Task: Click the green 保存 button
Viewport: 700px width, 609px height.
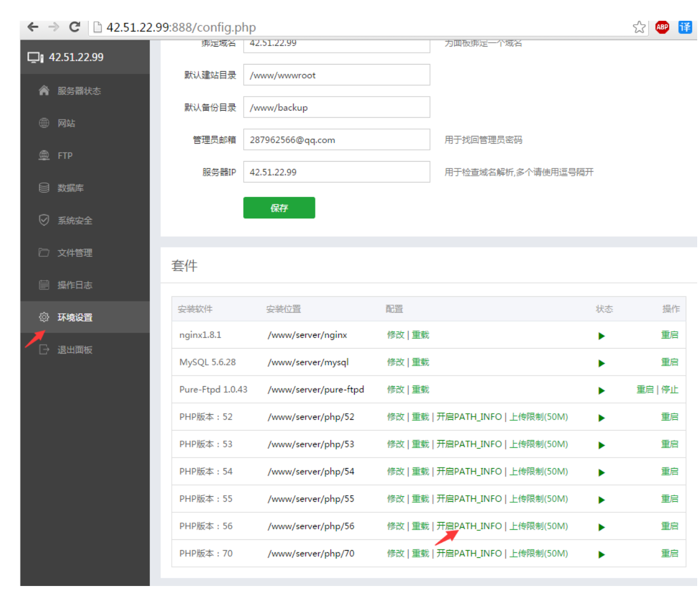Action: click(x=279, y=208)
